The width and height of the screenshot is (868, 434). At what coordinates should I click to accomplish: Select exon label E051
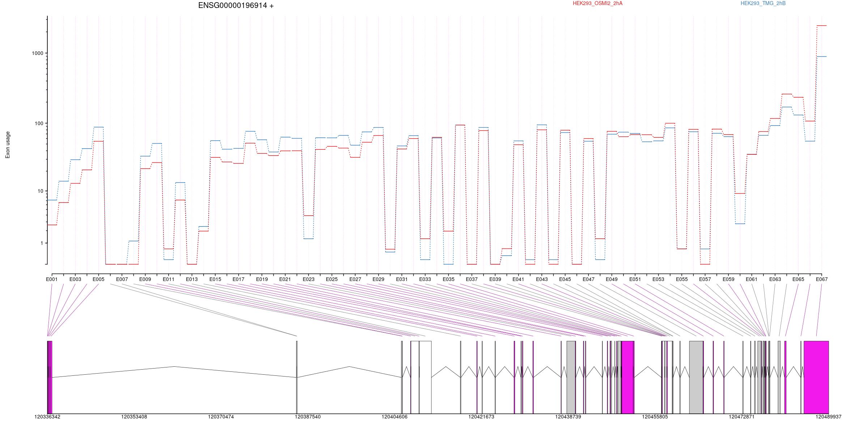635,279
